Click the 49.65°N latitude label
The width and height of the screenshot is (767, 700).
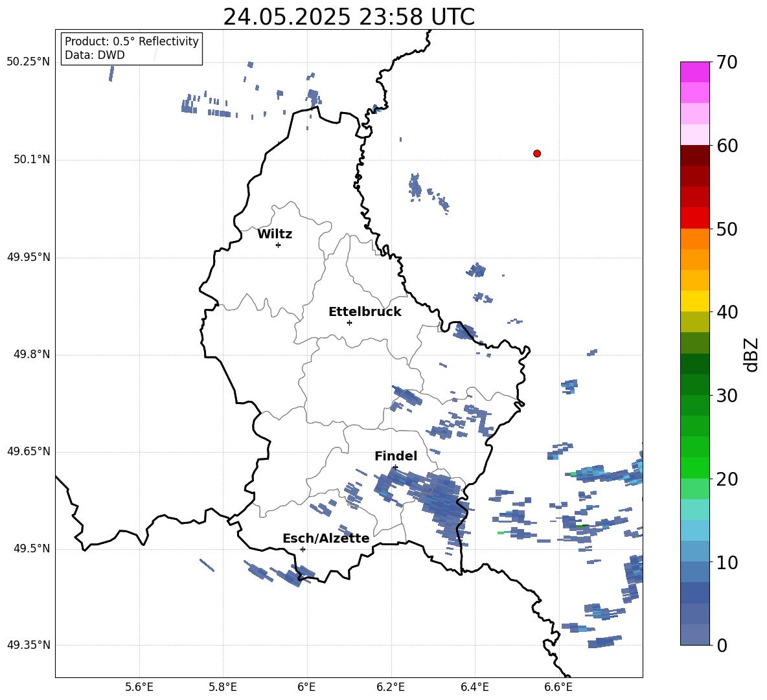(x=29, y=451)
